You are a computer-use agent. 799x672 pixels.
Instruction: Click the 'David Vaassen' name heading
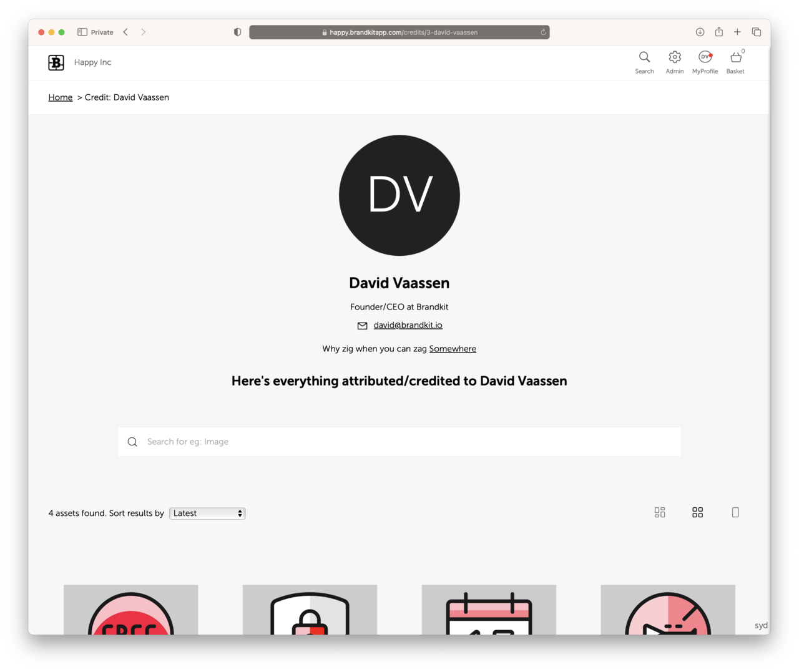(399, 283)
